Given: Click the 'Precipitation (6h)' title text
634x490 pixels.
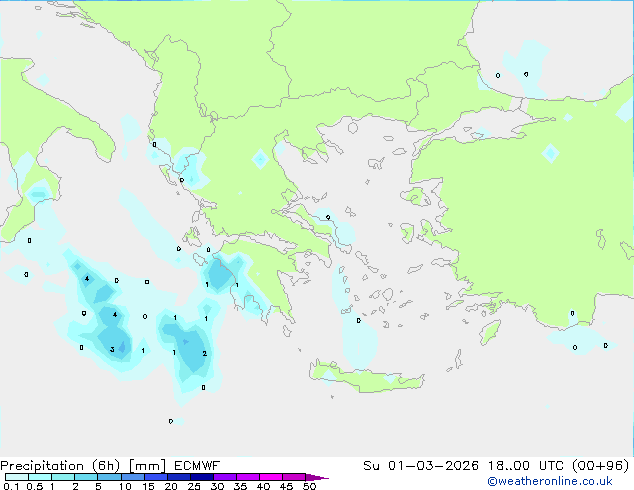Looking at the screenshot, I should tap(60, 466).
